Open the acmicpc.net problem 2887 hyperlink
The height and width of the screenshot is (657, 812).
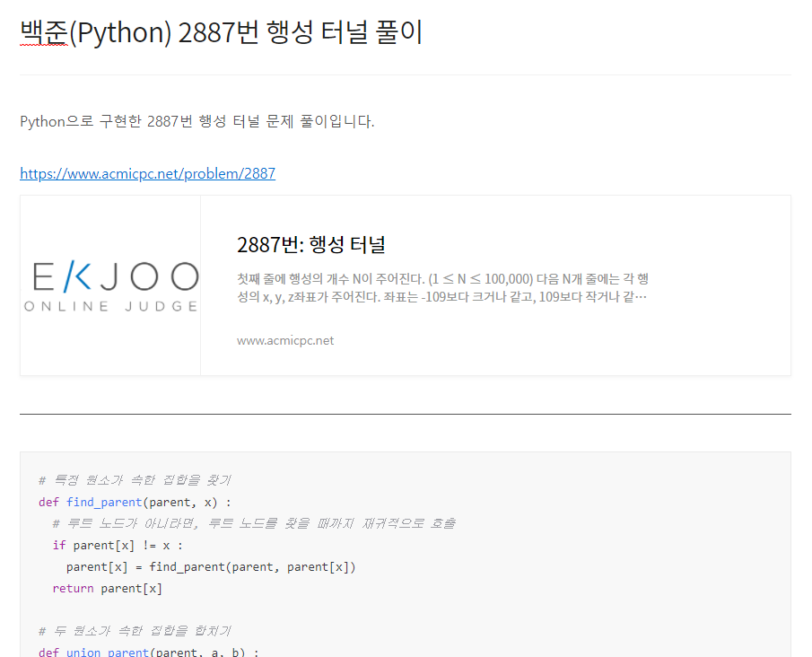(147, 173)
